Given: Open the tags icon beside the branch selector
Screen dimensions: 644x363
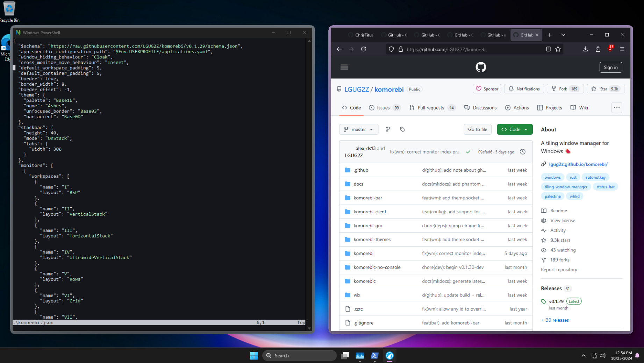Looking at the screenshot, I should coord(402,129).
